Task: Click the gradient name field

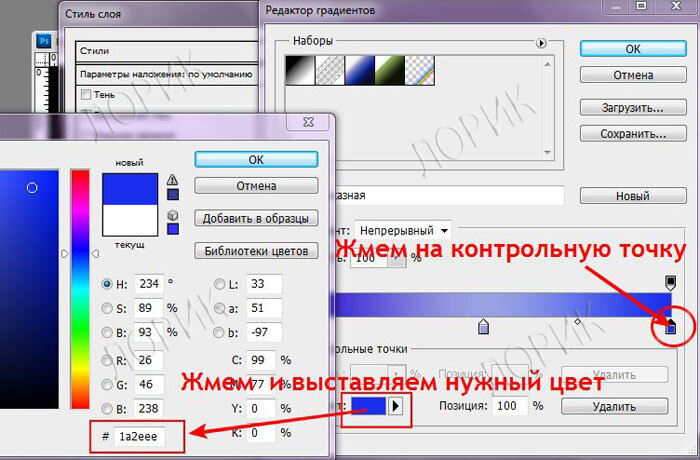Action: click(449, 196)
